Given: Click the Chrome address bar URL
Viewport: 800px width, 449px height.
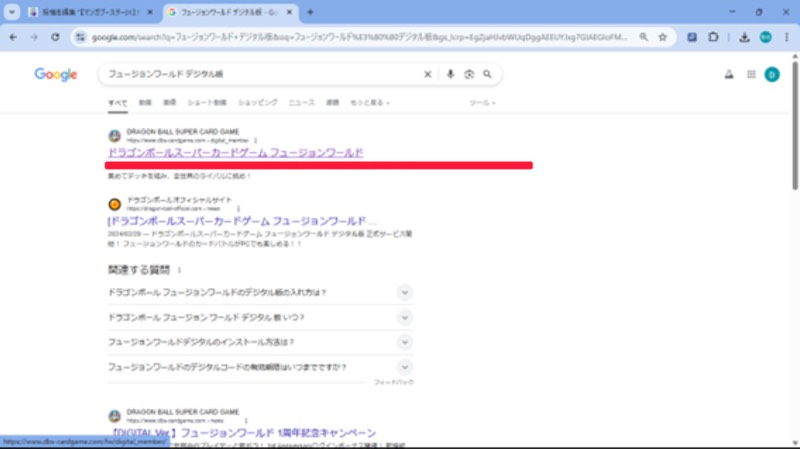Looking at the screenshot, I should (360, 37).
